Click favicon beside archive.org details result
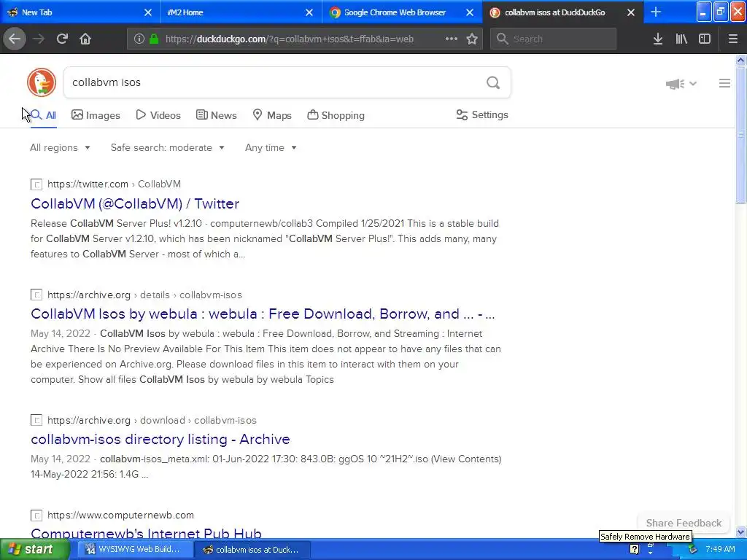The width and height of the screenshot is (747, 560). click(x=36, y=295)
